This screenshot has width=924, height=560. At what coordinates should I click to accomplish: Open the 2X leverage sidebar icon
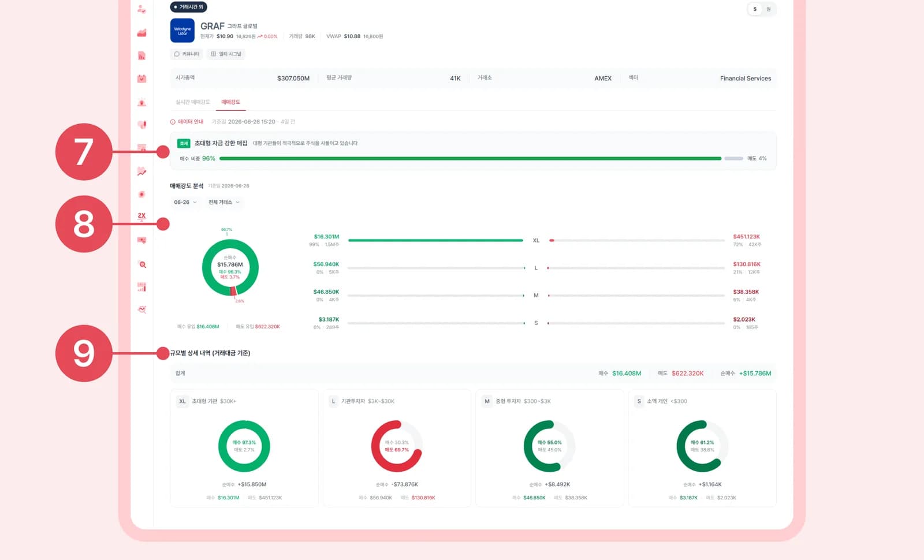point(141,216)
